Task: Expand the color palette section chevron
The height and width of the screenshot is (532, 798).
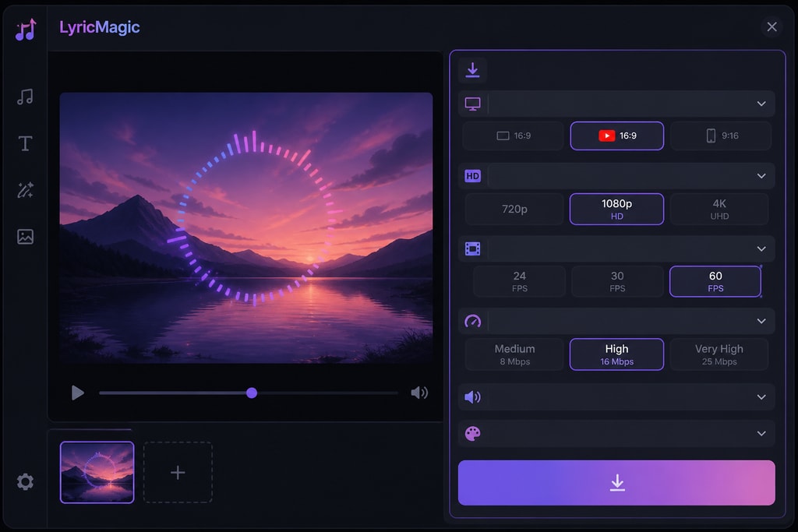Action: (x=761, y=433)
